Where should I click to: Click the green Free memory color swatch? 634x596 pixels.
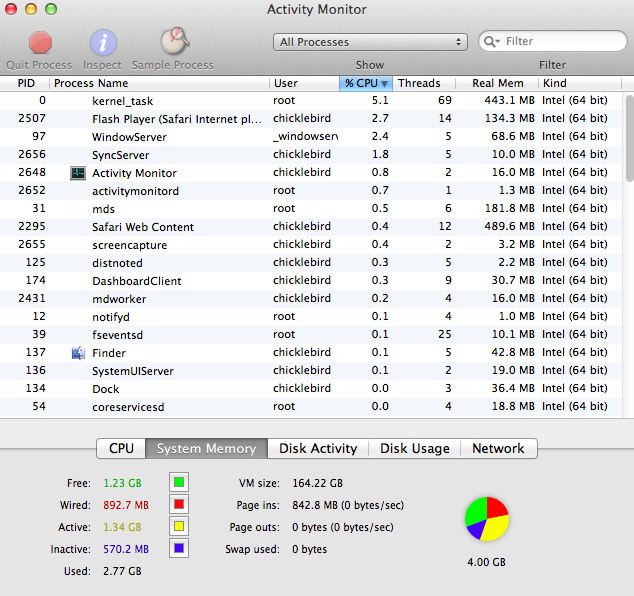pos(179,482)
